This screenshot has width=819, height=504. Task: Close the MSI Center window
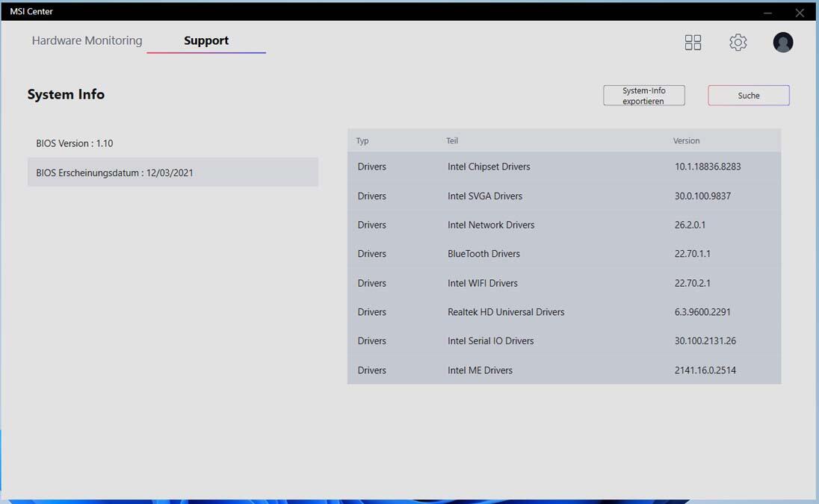point(799,13)
